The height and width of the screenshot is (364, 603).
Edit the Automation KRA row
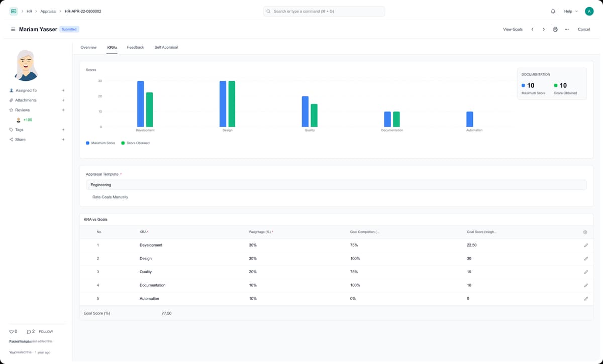(586, 299)
